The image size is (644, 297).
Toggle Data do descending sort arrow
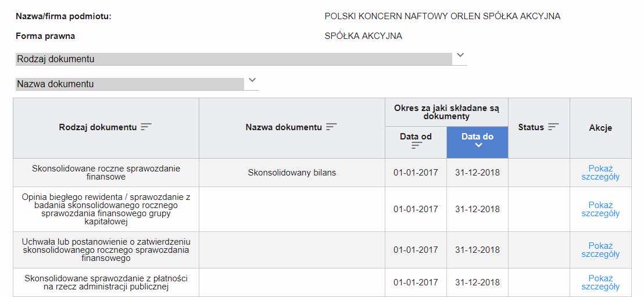(x=478, y=146)
